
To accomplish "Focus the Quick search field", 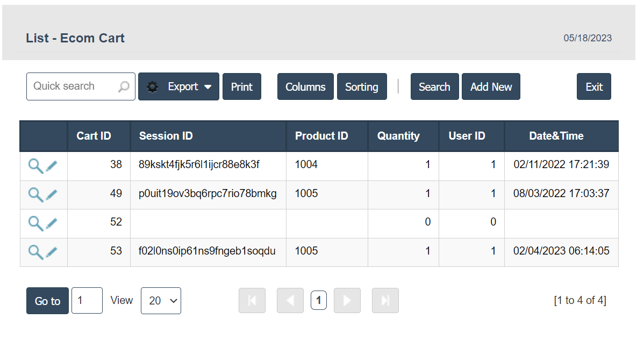I will click(x=73, y=86).
